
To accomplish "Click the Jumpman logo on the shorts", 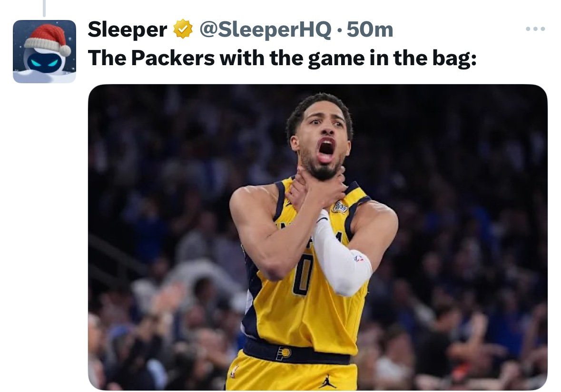I will point(327,381).
